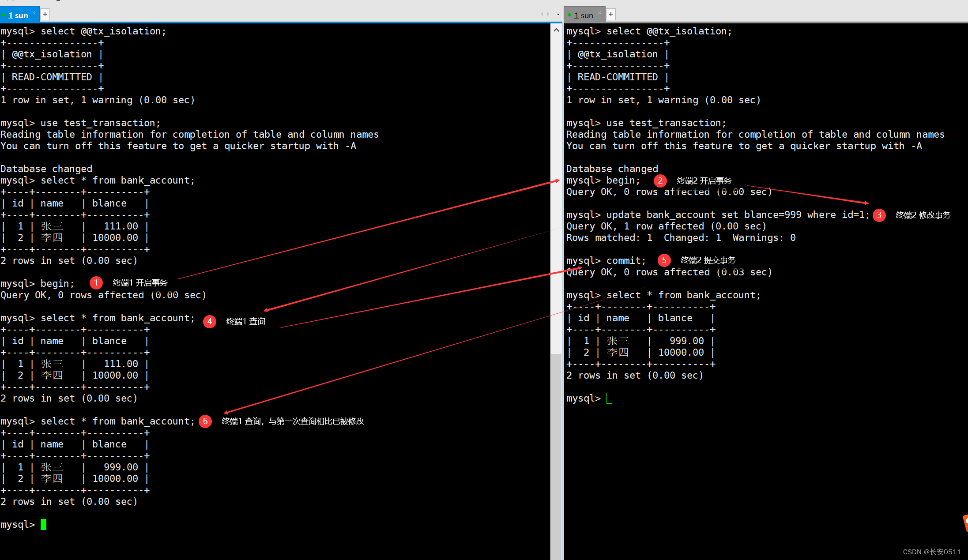Click left terminal scrollbar up arrow

pos(556,30)
